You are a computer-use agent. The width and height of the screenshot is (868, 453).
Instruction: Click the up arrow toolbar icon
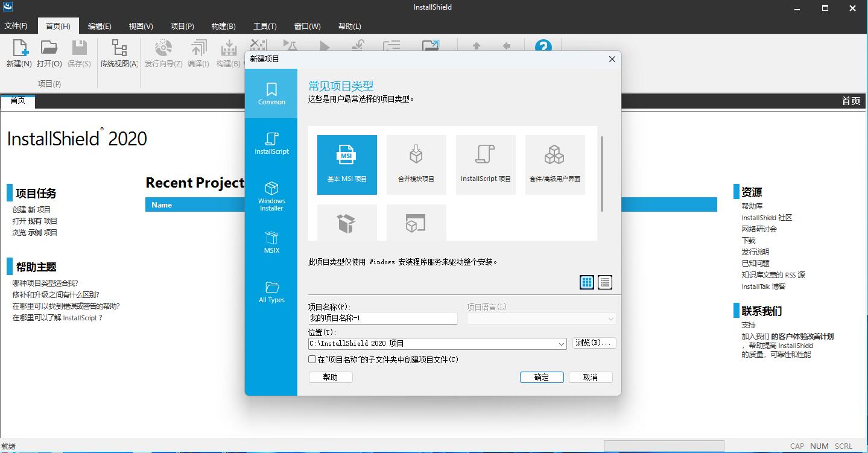(477, 46)
